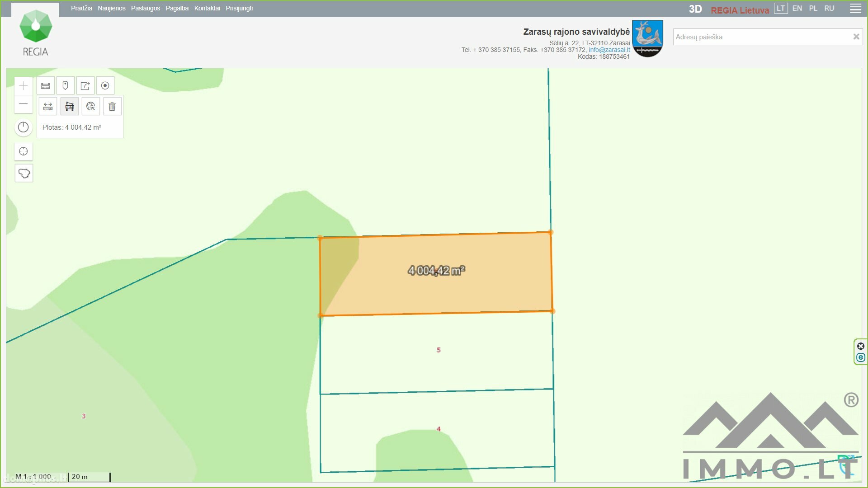The width and height of the screenshot is (868, 488).
Task: Zoom in on the map
Action: 24,86
